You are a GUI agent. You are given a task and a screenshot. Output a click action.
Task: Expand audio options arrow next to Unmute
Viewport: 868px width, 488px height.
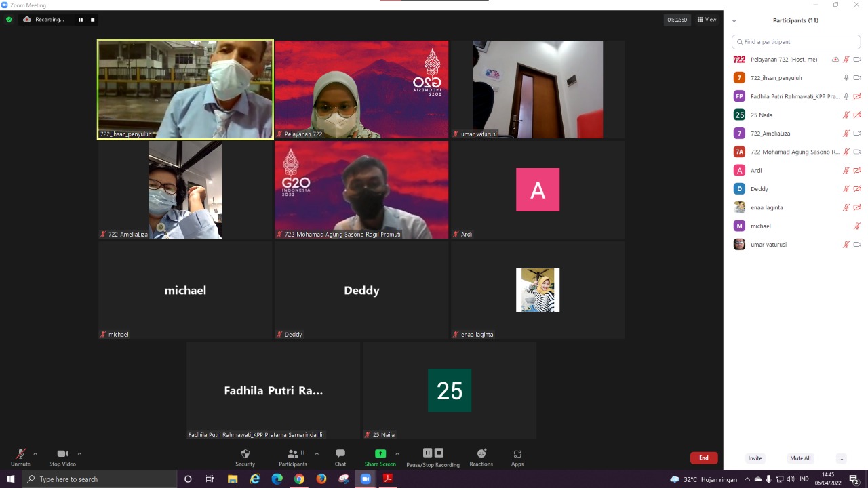[35, 453]
